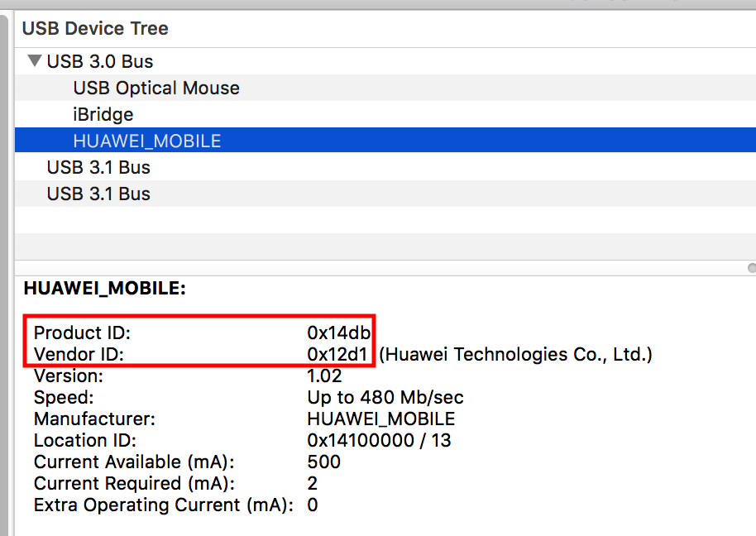Select HUAWEI_MOBILE in the device tree

(x=385, y=141)
